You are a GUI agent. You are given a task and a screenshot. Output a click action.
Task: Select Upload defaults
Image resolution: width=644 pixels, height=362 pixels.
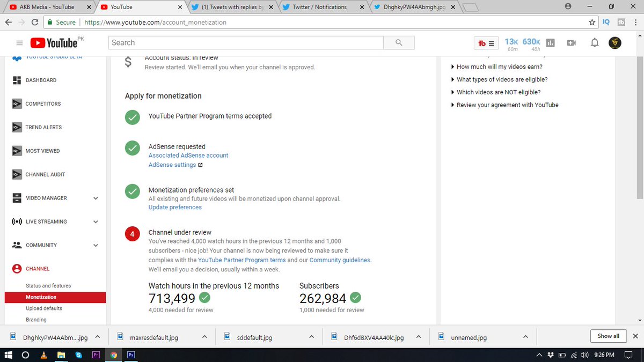click(x=44, y=308)
